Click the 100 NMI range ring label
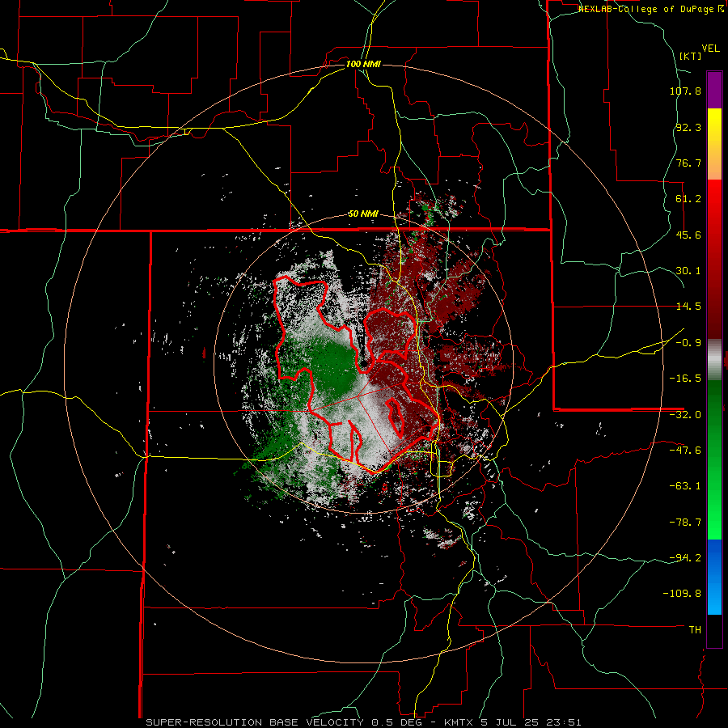The height and width of the screenshot is (728, 728). pos(363,64)
